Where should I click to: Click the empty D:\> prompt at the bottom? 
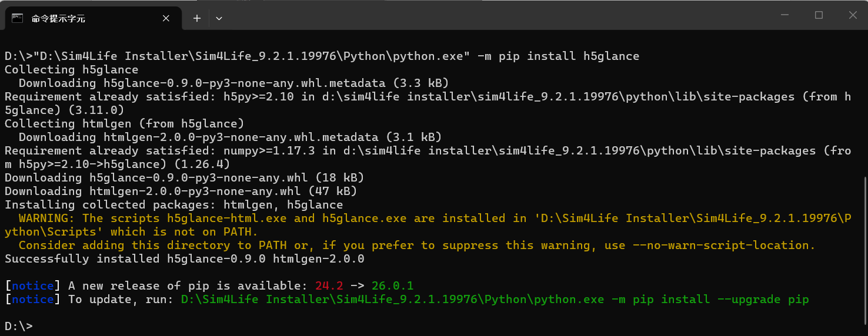click(x=19, y=326)
